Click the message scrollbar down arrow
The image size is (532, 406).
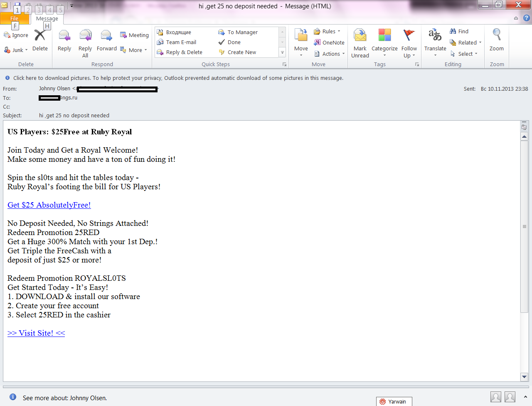524,377
